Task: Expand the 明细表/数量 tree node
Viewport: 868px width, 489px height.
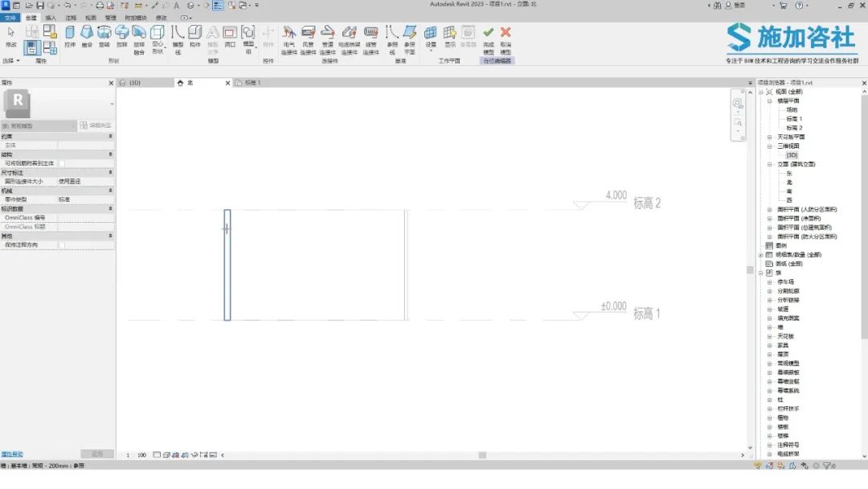Action: (760, 255)
